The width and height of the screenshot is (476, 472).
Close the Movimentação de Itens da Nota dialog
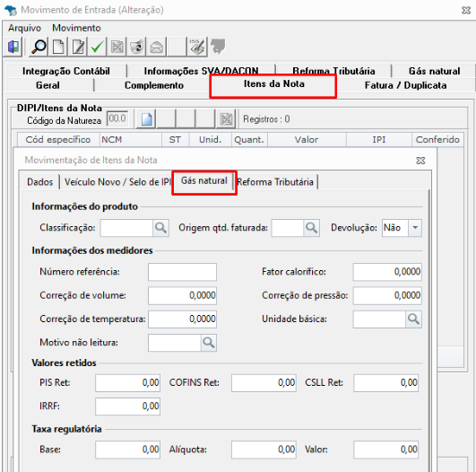tap(420, 161)
